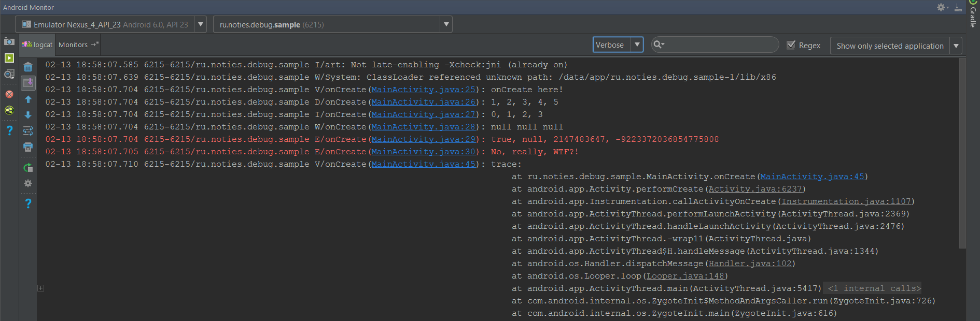Click the 'null null null' warning message
The image size is (980, 321).
click(x=527, y=127)
